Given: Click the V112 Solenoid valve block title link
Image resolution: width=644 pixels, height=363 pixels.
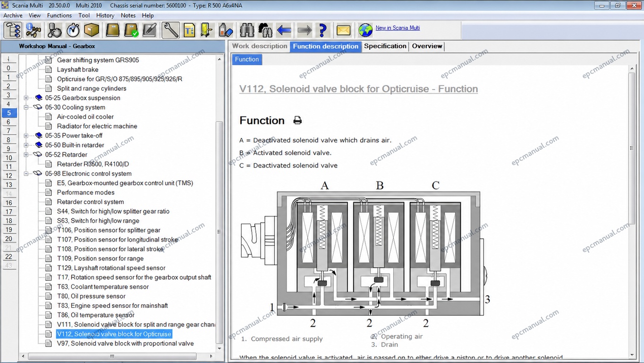Looking at the screenshot, I should point(358,89).
